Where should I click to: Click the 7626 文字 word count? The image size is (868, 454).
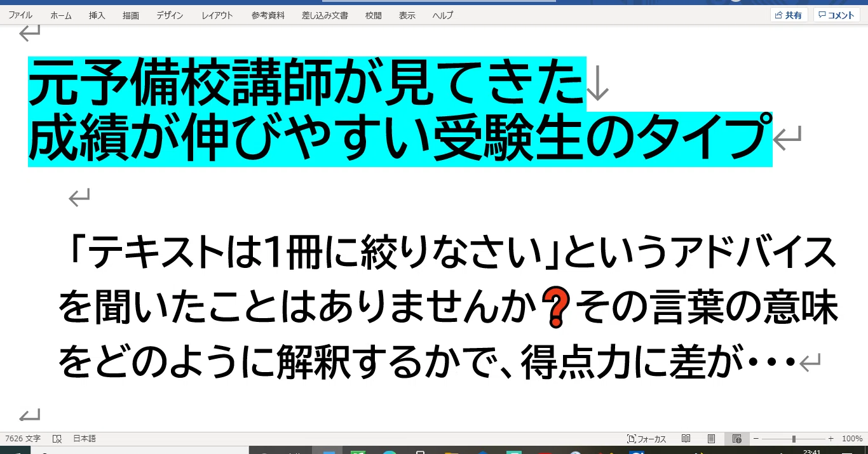23,439
